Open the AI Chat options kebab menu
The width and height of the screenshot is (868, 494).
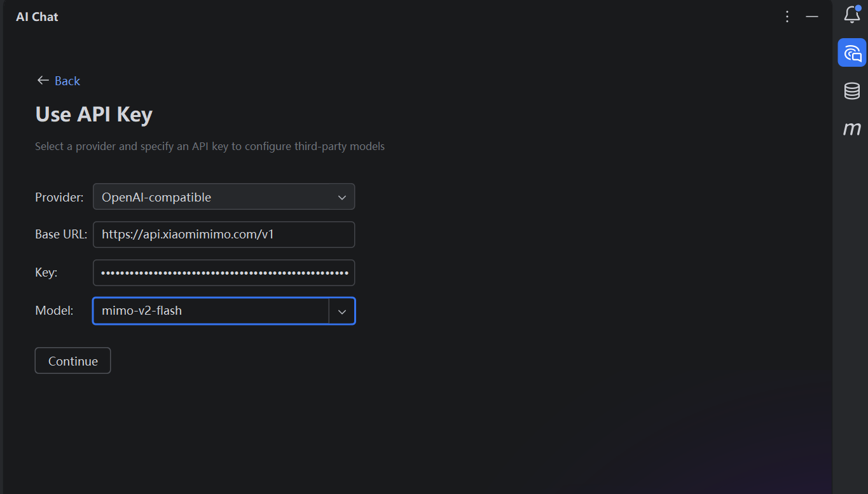(787, 17)
